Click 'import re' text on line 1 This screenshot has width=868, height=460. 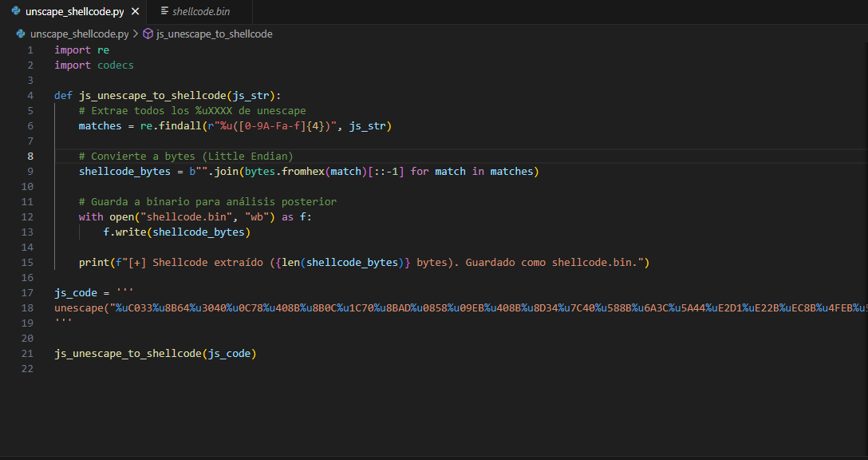click(x=82, y=50)
